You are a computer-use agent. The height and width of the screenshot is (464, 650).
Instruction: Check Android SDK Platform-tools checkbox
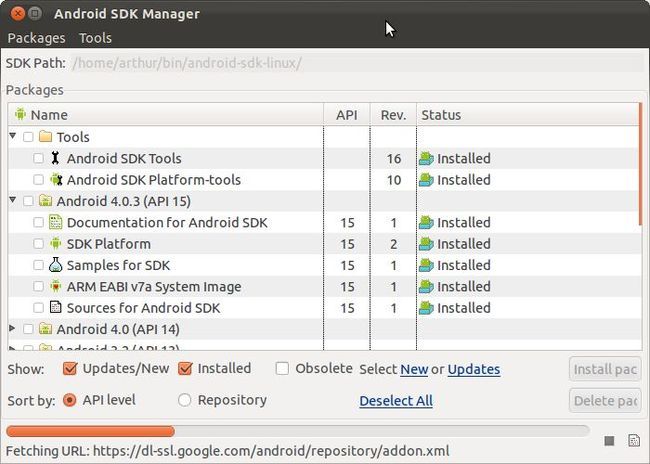point(39,180)
